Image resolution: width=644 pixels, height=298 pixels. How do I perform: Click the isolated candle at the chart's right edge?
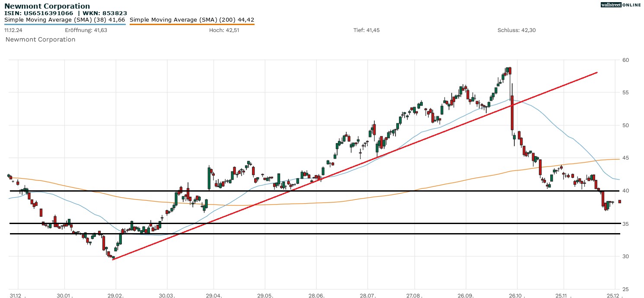[x=619, y=202]
